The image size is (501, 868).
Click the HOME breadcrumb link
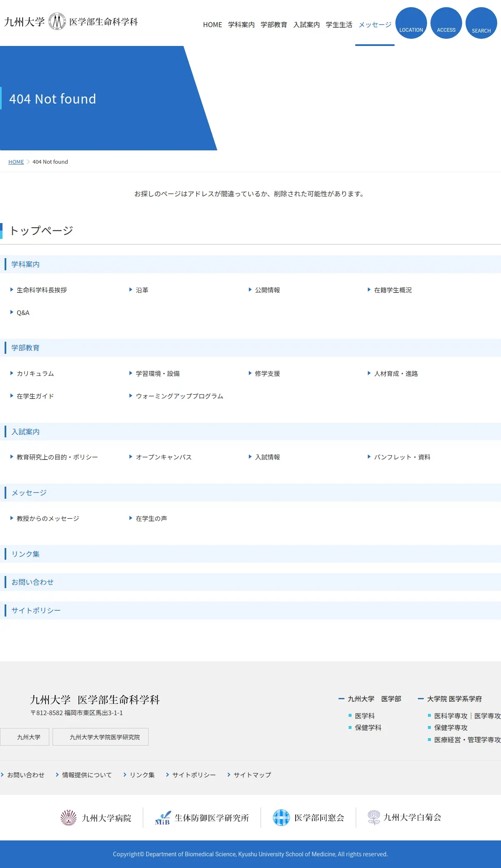tap(16, 162)
